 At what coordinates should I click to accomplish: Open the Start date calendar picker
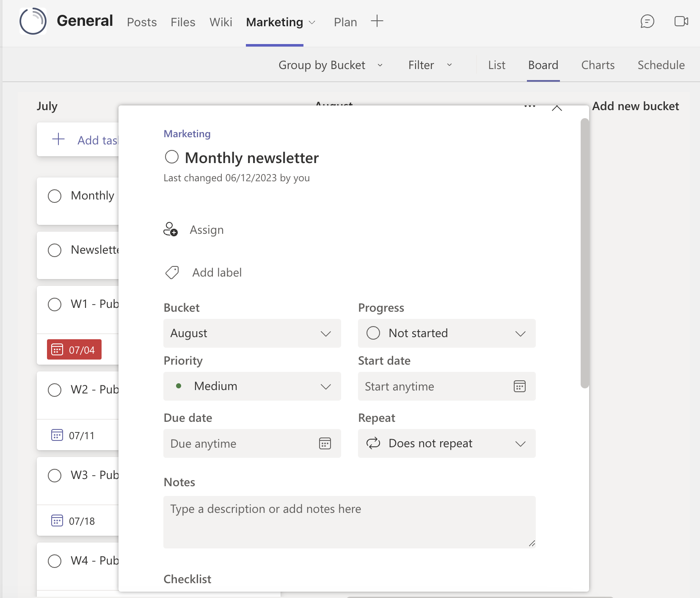click(x=520, y=386)
